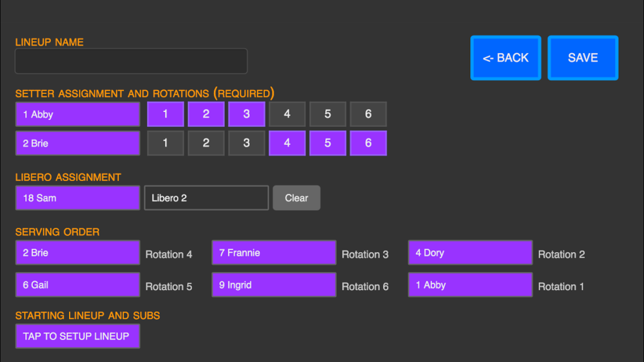Screen dimensions: 644x362
Task: Enable rotation 5 for setter Abby
Action: point(327,114)
